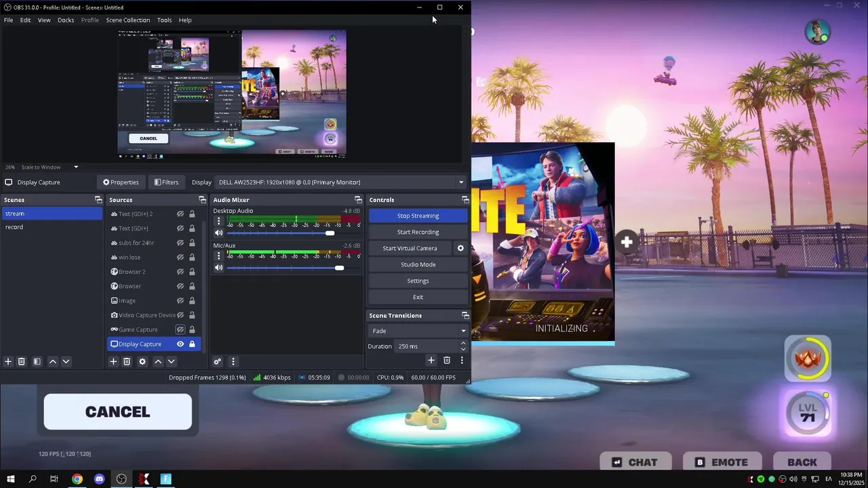The width and height of the screenshot is (868, 488).
Task: Open Fade transition type dropdown
Action: (x=418, y=331)
